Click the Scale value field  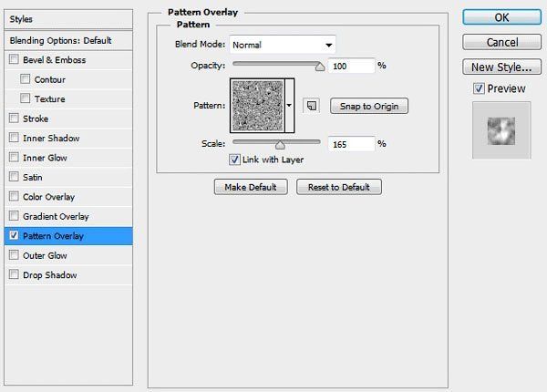click(x=351, y=144)
